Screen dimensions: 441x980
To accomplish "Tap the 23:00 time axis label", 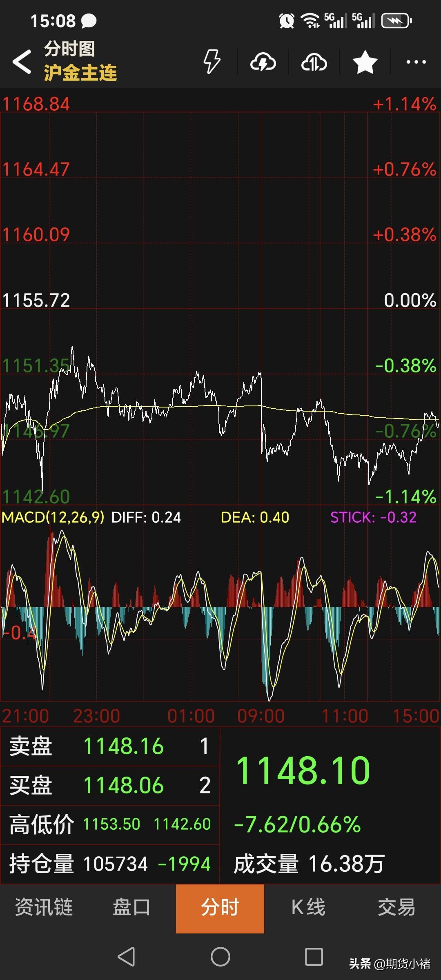I will (96, 716).
